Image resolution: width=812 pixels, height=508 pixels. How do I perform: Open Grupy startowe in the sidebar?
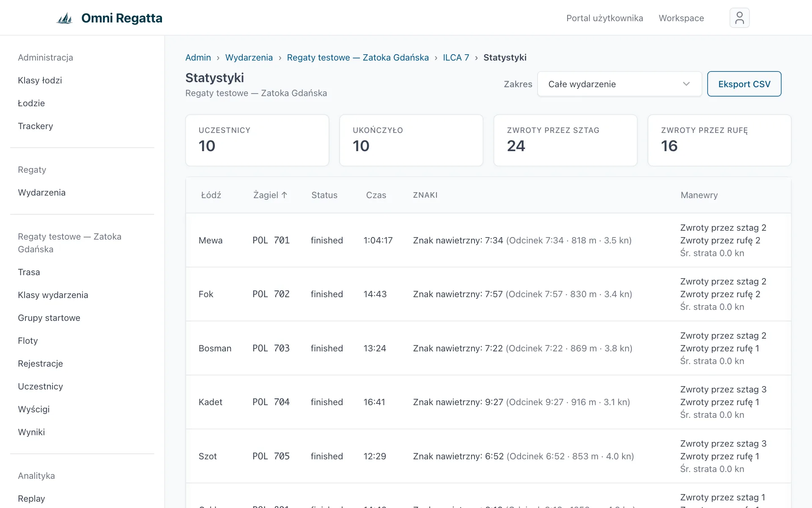tap(49, 318)
